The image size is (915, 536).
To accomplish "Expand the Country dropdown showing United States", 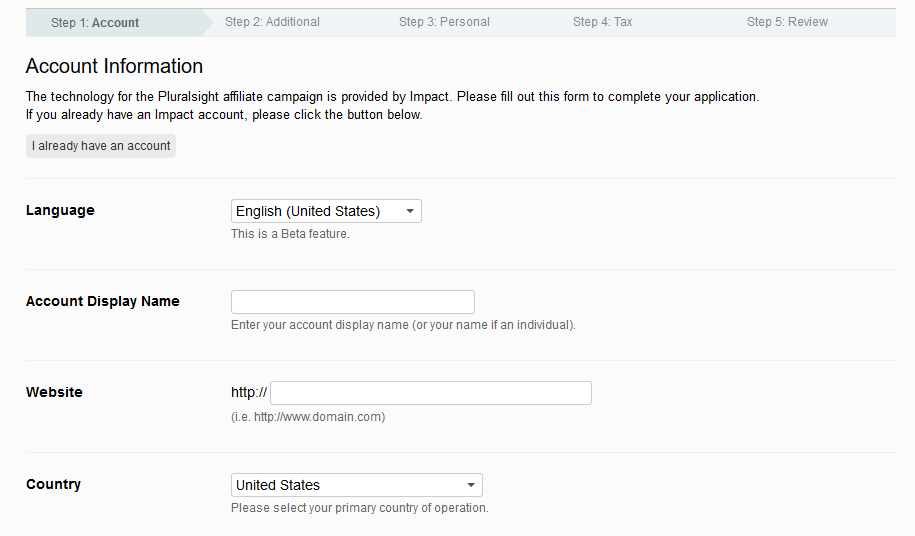I will pyautogui.click(x=356, y=485).
